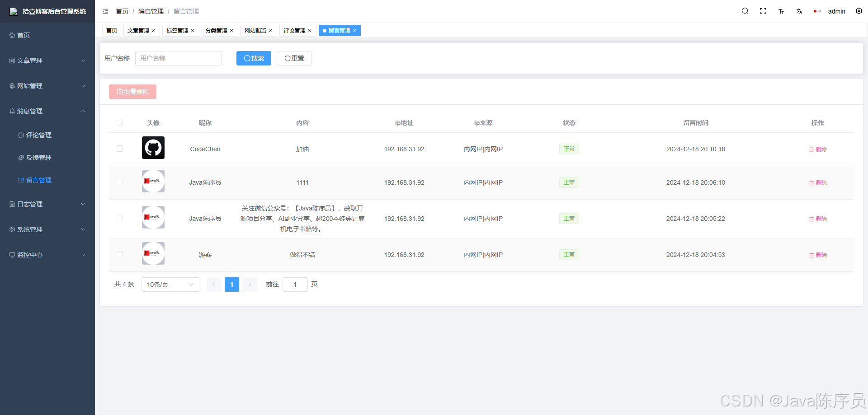This screenshot has width=868, height=415.
Task: Check the checkbox for 关注微信公众号 row
Action: [x=120, y=218]
